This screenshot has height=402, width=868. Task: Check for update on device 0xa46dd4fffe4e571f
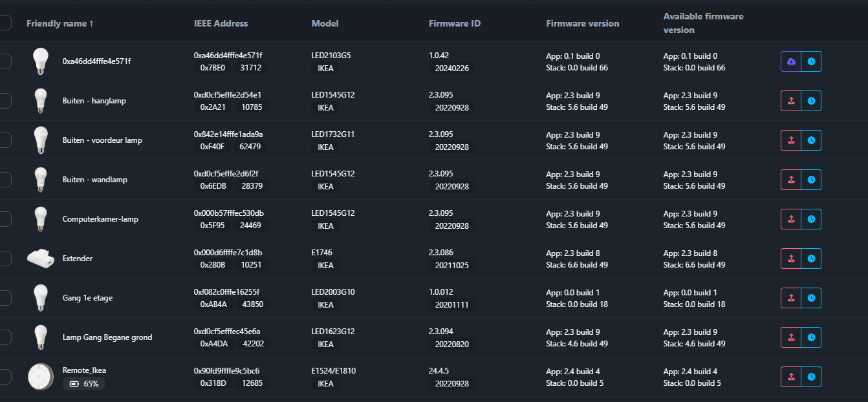(790, 62)
